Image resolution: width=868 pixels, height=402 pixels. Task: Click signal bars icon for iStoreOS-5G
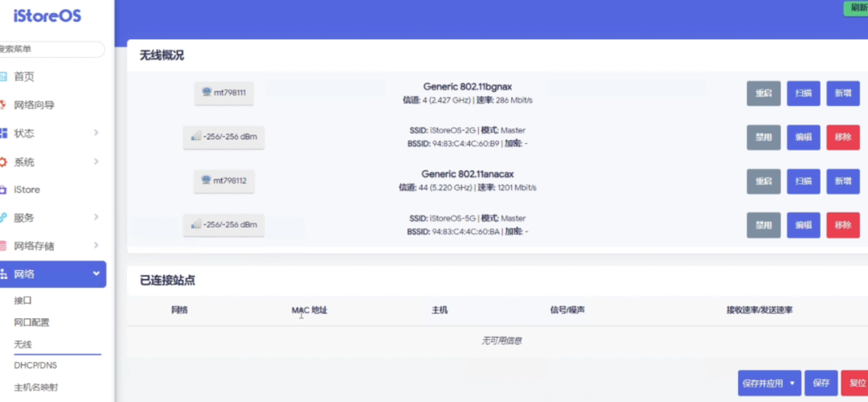coord(196,224)
